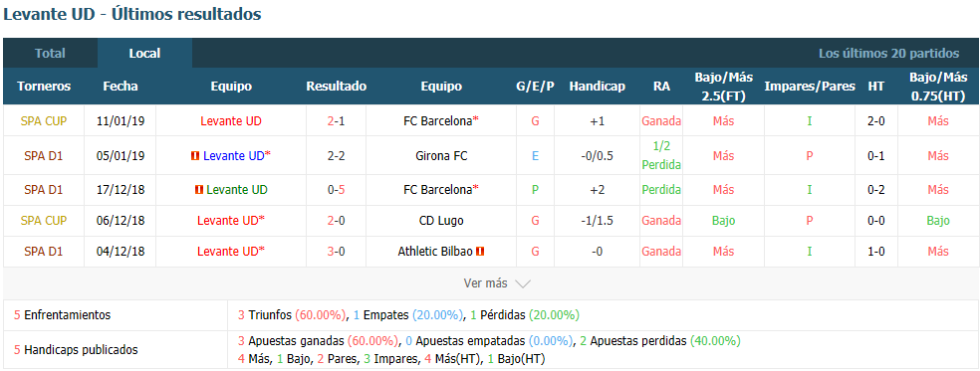The width and height of the screenshot is (980, 371).
Task: Click the Impares/Pares column header
Action: tap(810, 87)
